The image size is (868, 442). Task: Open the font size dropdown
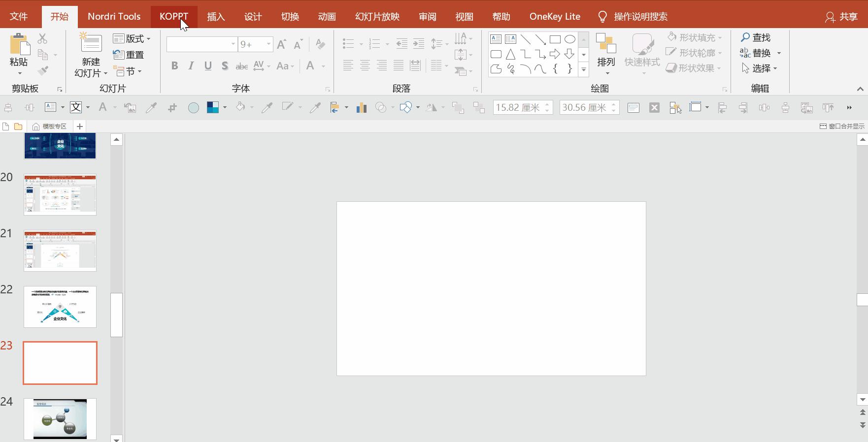(268, 44)
